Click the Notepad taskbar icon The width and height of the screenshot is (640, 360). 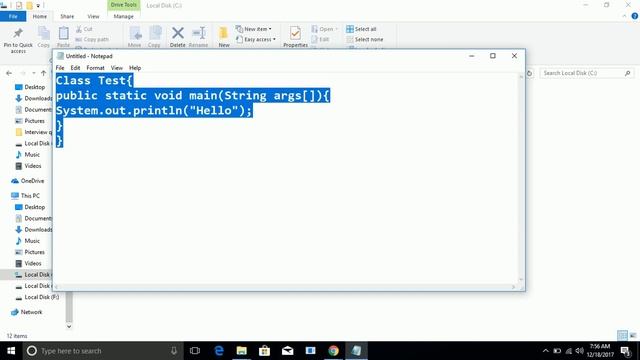[356, 351]
